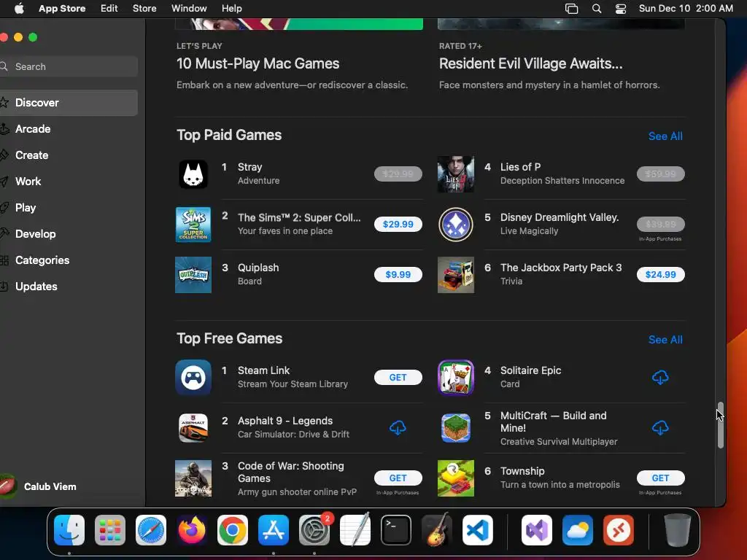747x560 pixels.
Task: Open the Window menu
Action: point(189,9)
